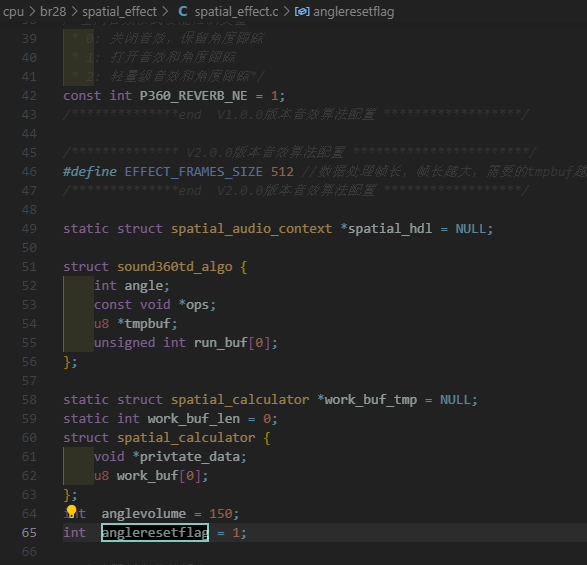Click '*tmpbuf' member on line 54

(144, 324)
